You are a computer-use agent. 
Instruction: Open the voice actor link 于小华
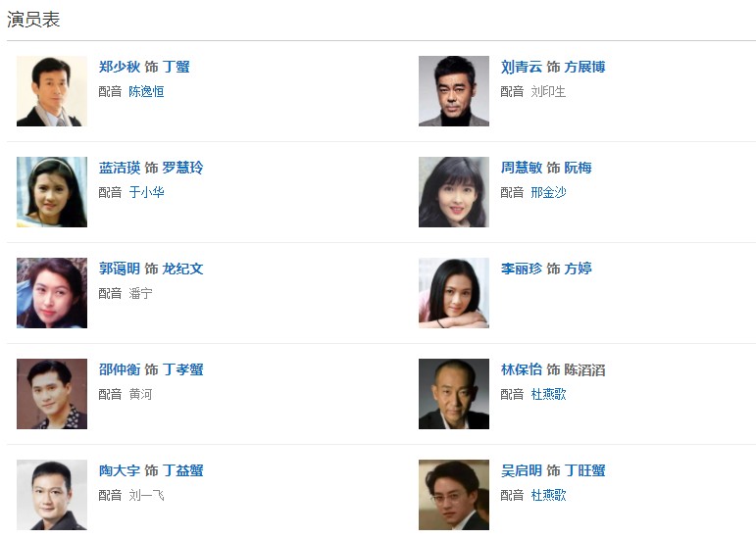click(x=146, y=192)
